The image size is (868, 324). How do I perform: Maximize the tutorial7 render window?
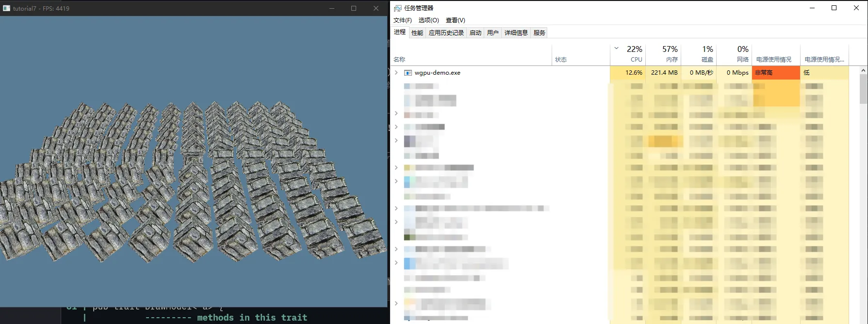(354, 8)
